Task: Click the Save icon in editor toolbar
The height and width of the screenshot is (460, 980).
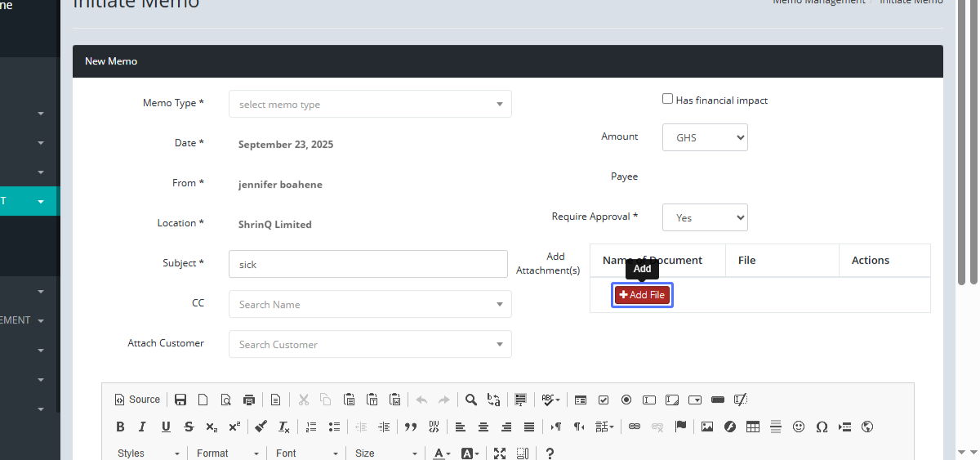Action: pos(180,400)
